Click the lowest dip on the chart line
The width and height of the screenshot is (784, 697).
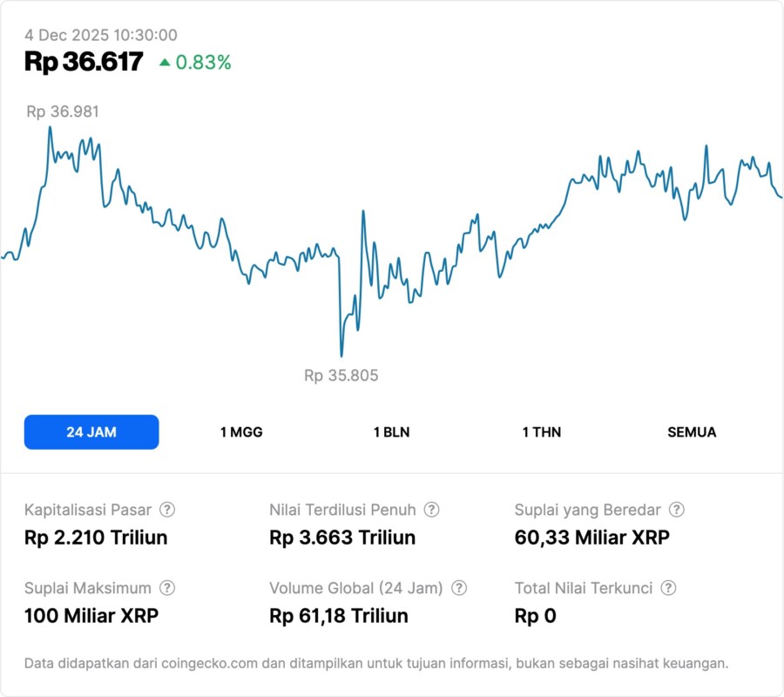click(341, 355)
